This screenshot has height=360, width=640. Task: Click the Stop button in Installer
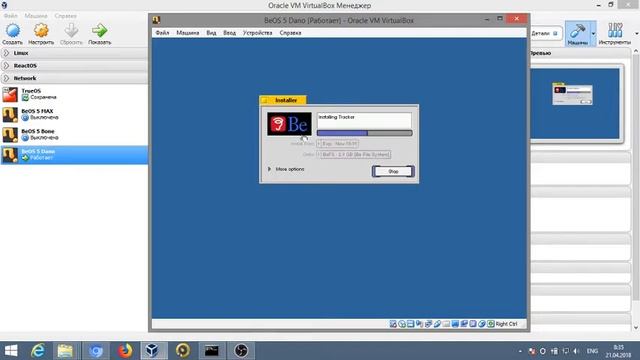click(393, 171)
